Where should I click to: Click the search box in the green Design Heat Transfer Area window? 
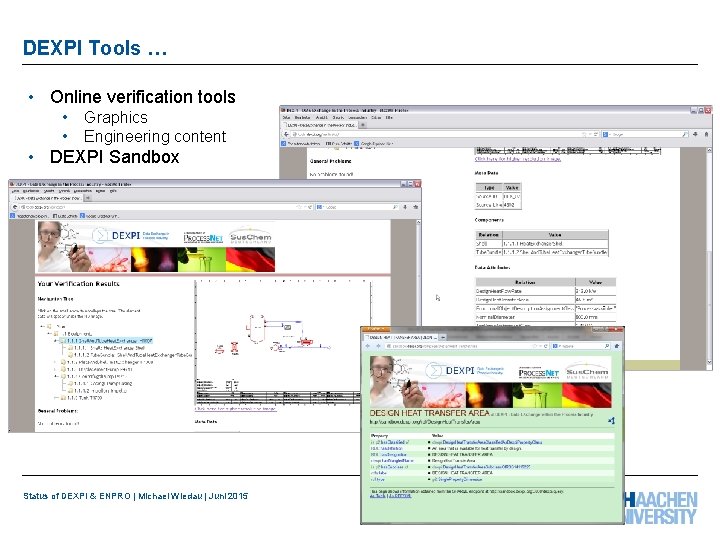click(x=581, y=346)
